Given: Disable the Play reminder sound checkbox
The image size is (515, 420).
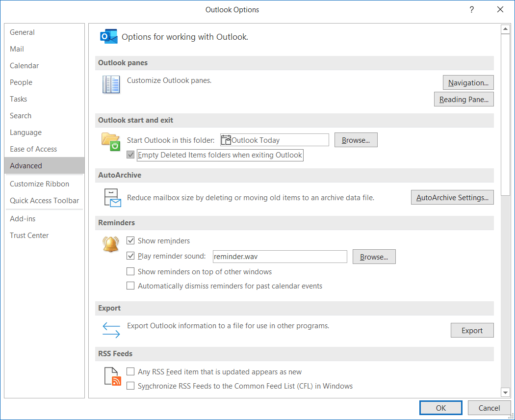Looking at the screenshot, I should (x=130, y=256).
